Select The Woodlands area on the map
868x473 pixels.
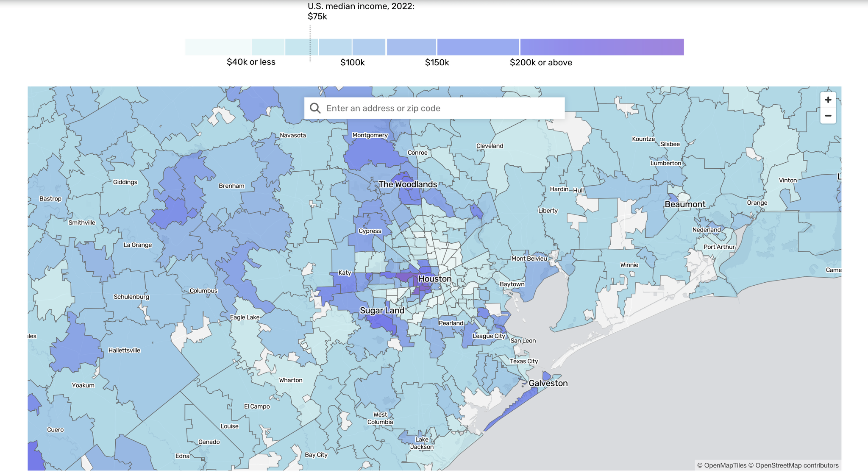click(407, 184)
